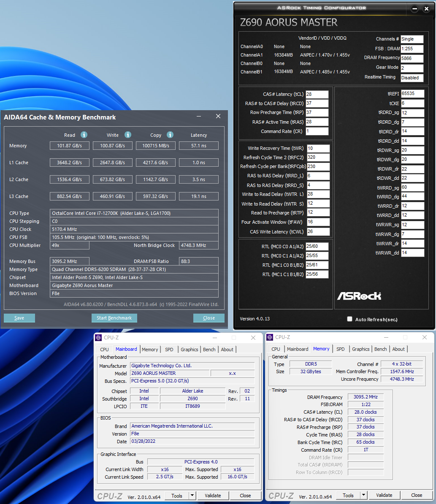Open Tools dropdown arrow in CPU-Z Mainboard window

[192, 496]
